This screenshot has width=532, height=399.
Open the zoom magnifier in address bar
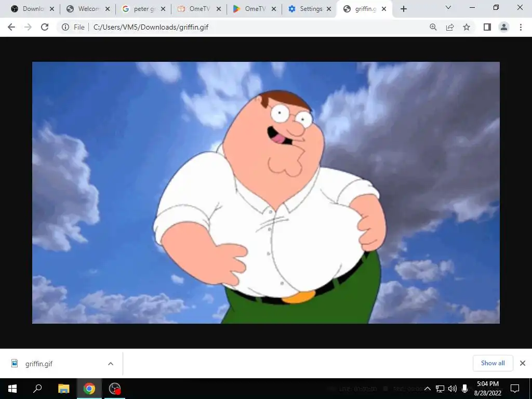tap(433, 27)
